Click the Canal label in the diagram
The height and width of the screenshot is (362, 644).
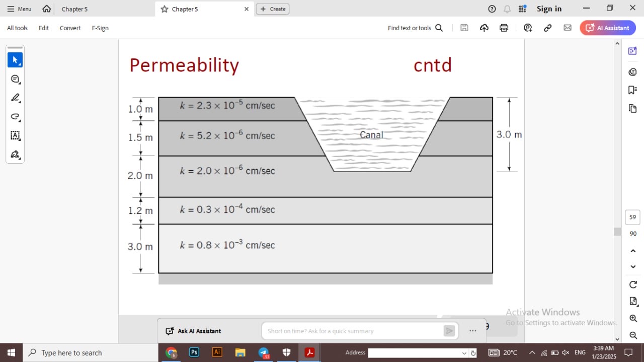tap(371, 135)
